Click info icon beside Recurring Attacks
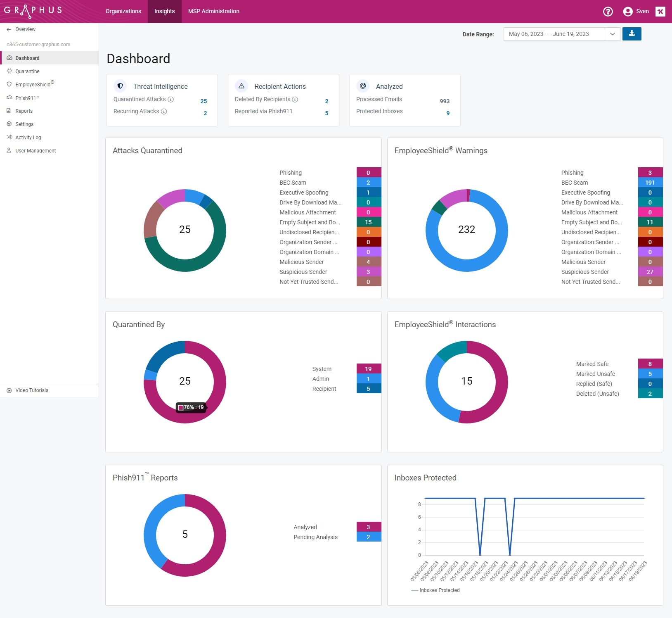This screenshot has height=618, width=672. click(164, 112)
